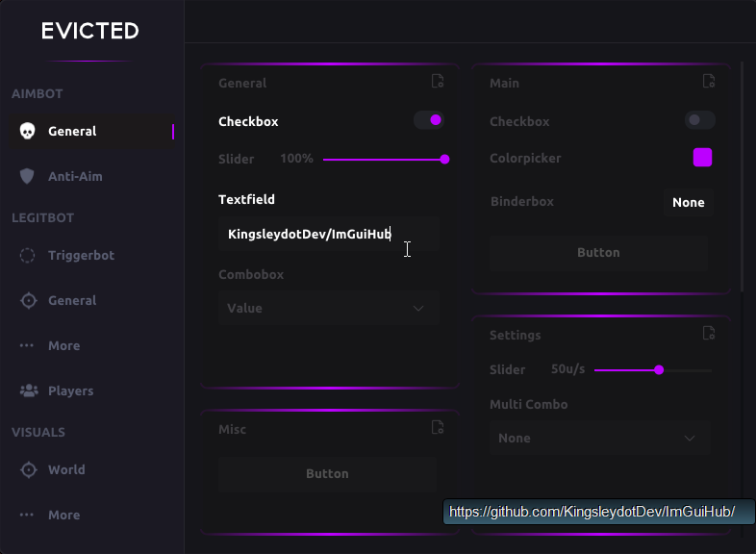Disable the Checkbox toggle in the General panel
Image resolution: width=756 pixels, height=554 pixels.
429,120
